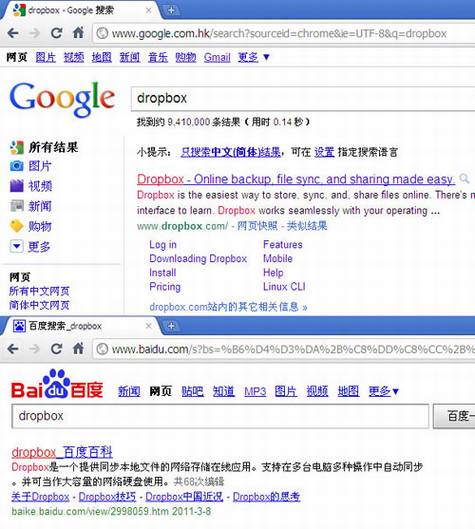
Task: Select the 图片 camera icon in sidebar
Action: [x=17, y=166]
